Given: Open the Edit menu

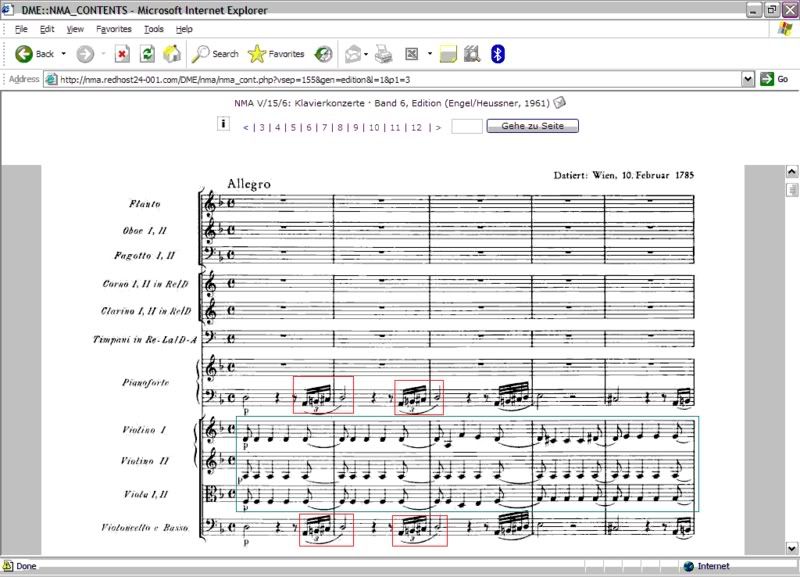Looking at the screenshot, I should click(47, 29).
